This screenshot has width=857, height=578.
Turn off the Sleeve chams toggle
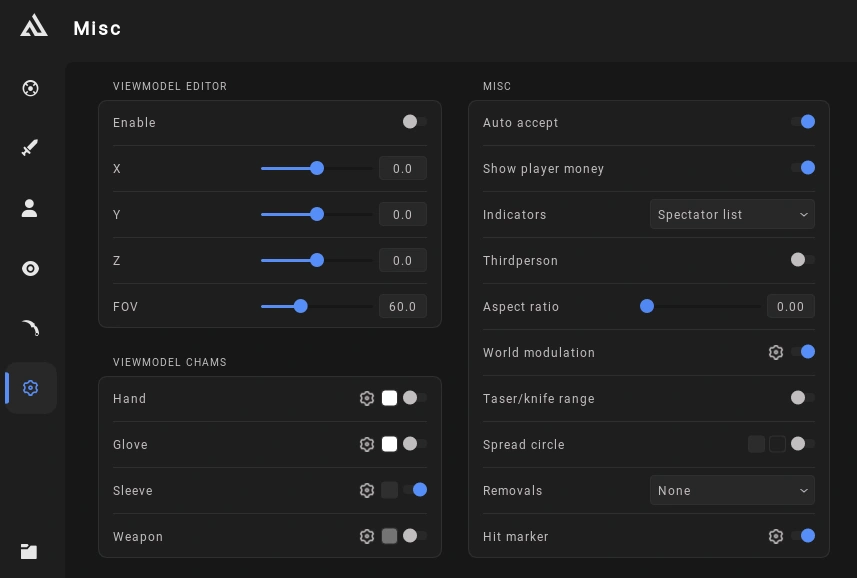point(415,489)
